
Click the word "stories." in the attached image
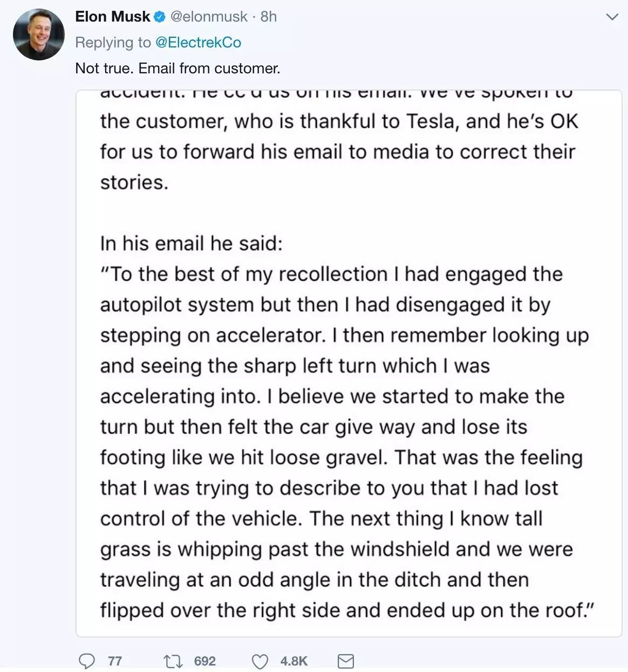tap(134, 182)
